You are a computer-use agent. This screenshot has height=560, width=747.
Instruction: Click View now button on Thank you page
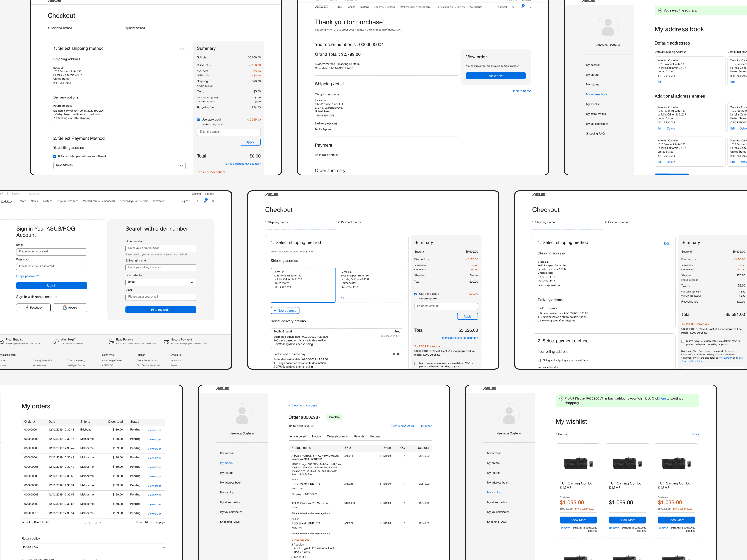click(496, 76)
